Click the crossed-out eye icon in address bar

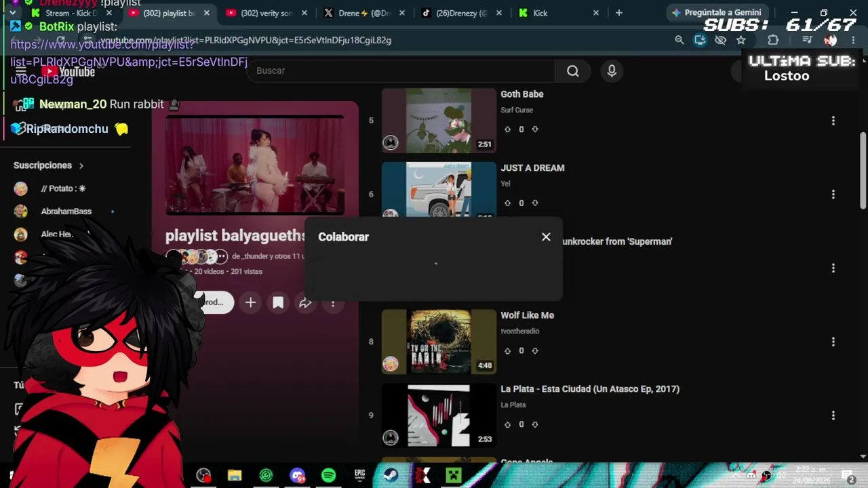click(720, 40)
